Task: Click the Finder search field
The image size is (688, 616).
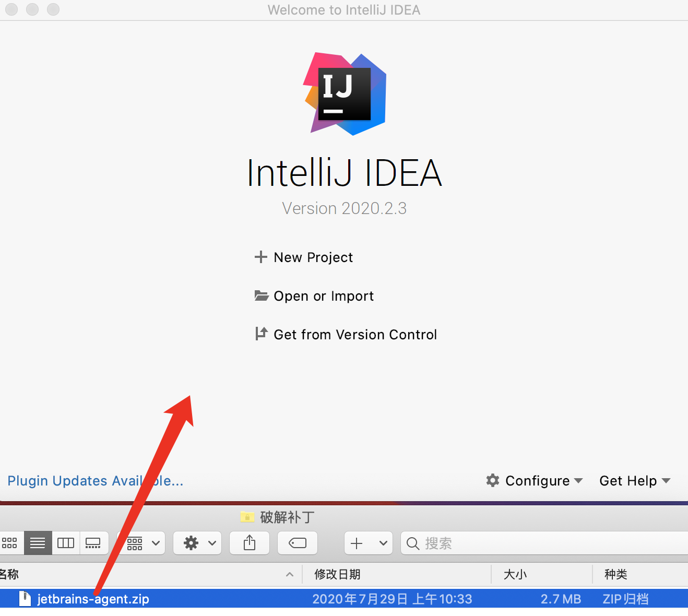Action: coord(544,543)
